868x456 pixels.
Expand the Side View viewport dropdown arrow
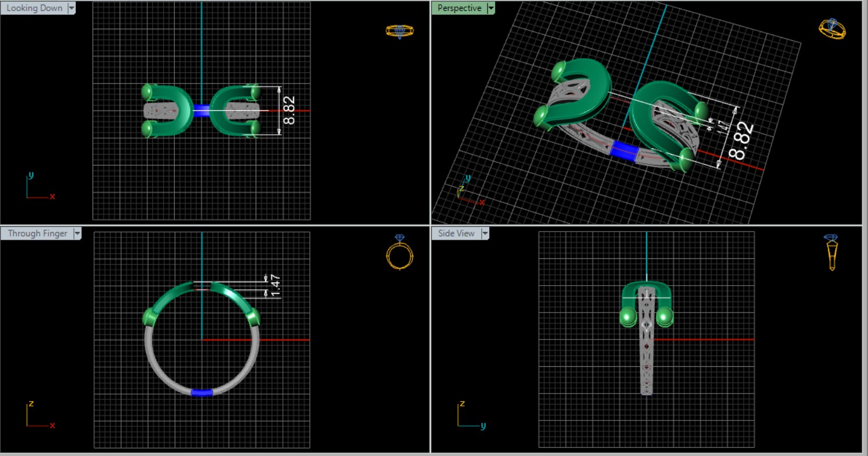point(485,233)
